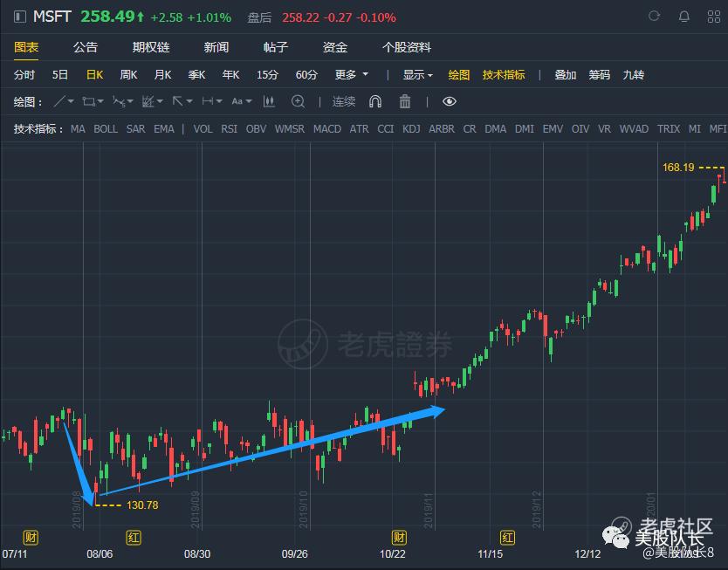Click the 财 earnings marker near 10/22
Viewport: 728px width, 570px height.
399,538
